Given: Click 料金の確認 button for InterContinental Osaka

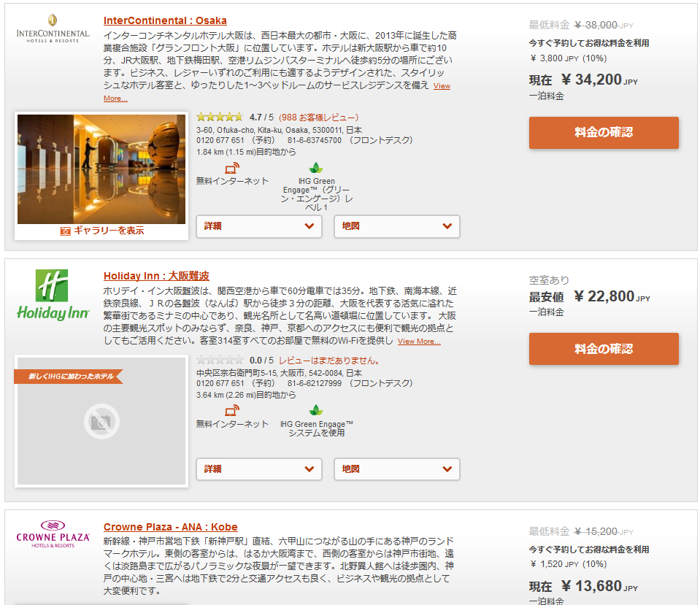Looking at the screenshot, I should [604, 133].
